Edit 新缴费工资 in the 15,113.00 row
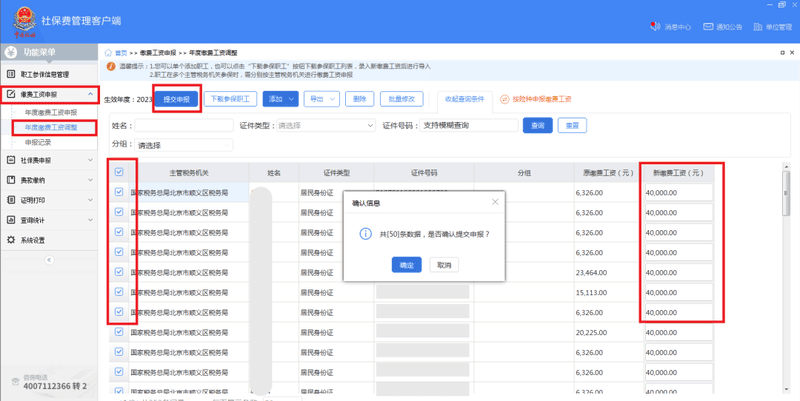Screen dimensions: 800x401 click(679, 292)
